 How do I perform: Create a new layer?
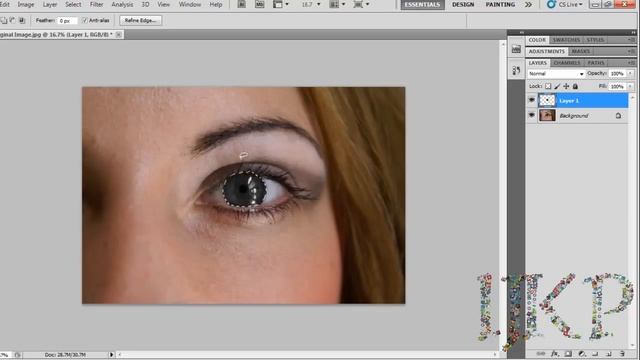click(609, 353)
